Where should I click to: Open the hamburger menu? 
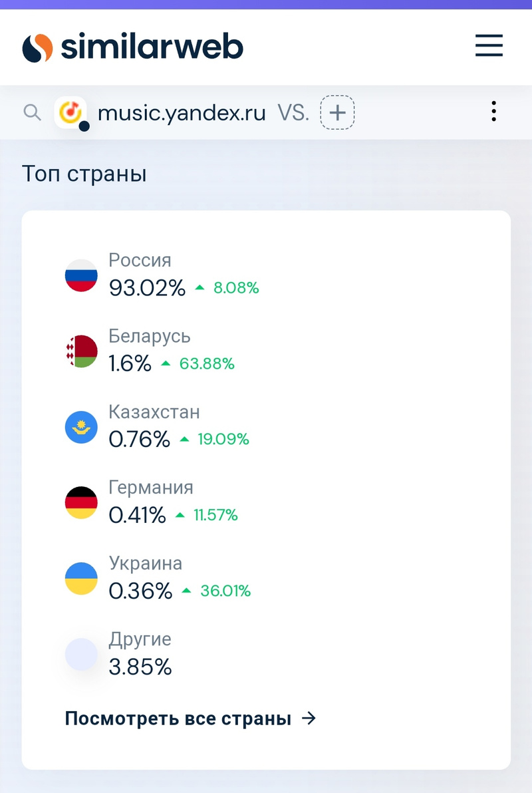click(x=489, y=46)
